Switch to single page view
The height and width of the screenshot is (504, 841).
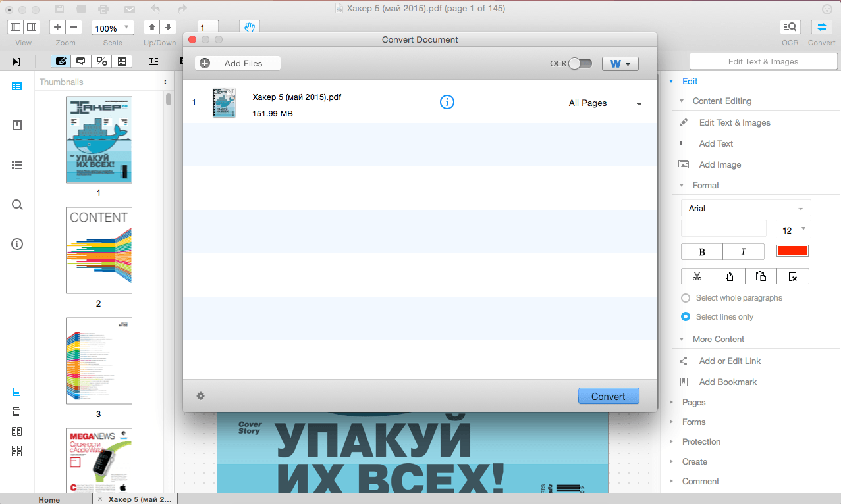coord(17,391)
